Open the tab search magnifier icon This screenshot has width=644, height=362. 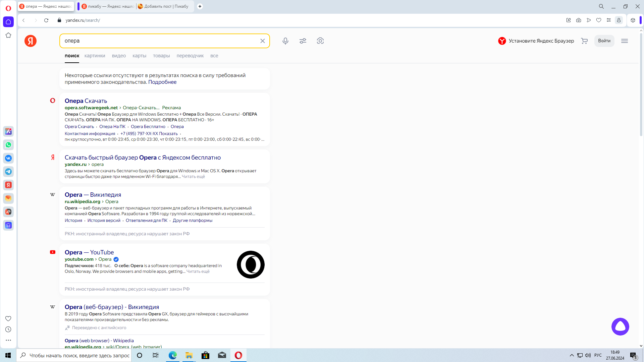tap(601, 6)
